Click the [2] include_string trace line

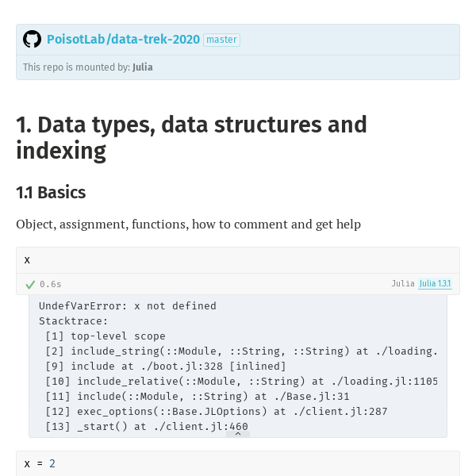(241, 351)
